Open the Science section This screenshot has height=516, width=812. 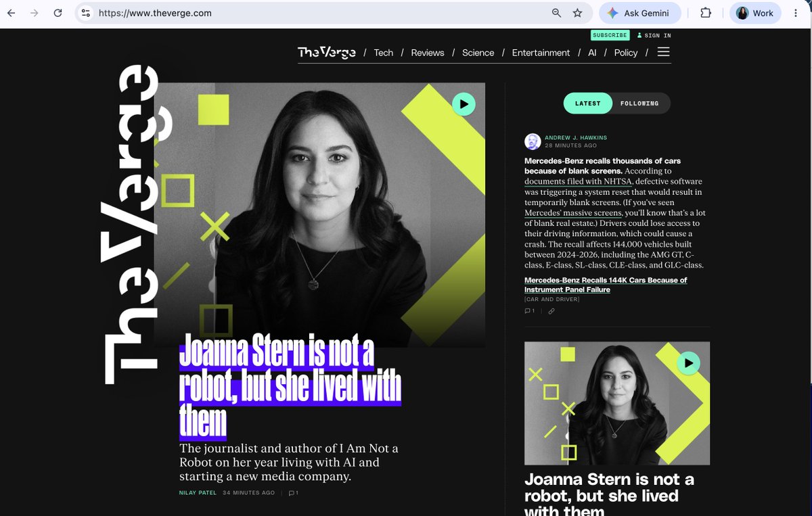[x=478, y=53]
